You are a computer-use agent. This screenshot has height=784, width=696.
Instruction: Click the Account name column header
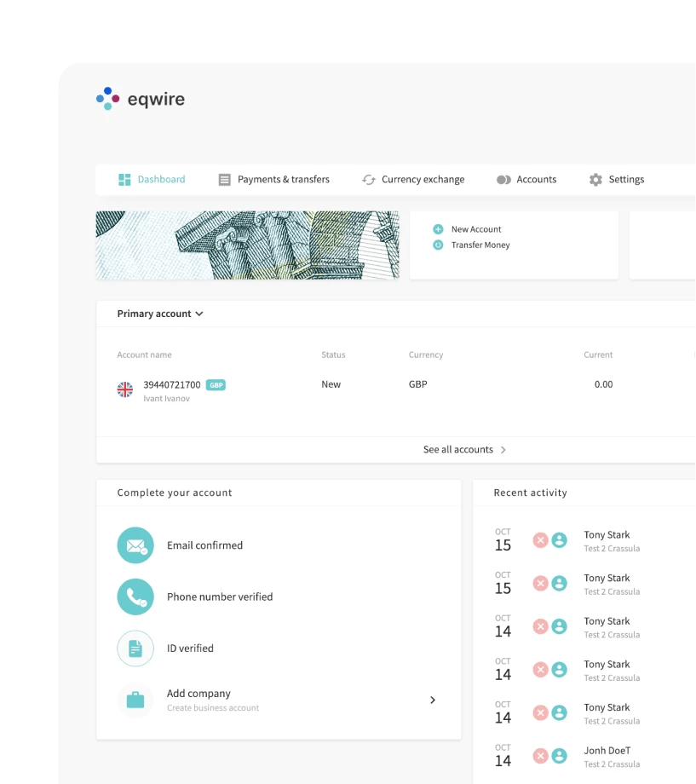(x=145, y=355)
